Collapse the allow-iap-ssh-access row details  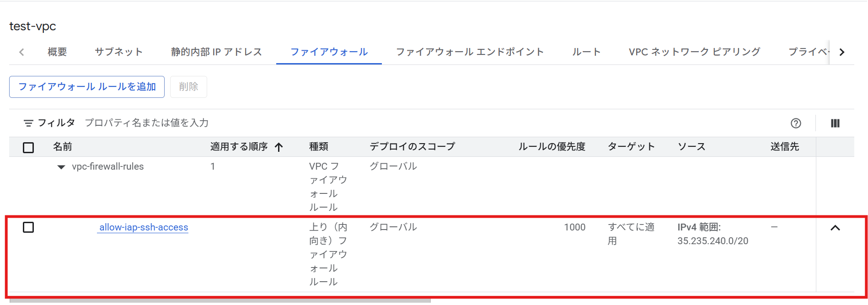[835, 228]
